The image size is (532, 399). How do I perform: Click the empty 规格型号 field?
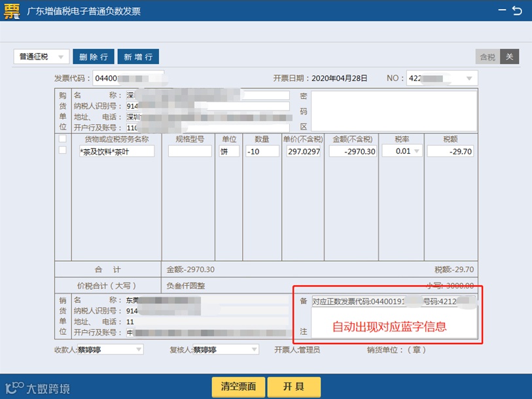(x=190, y=151)
